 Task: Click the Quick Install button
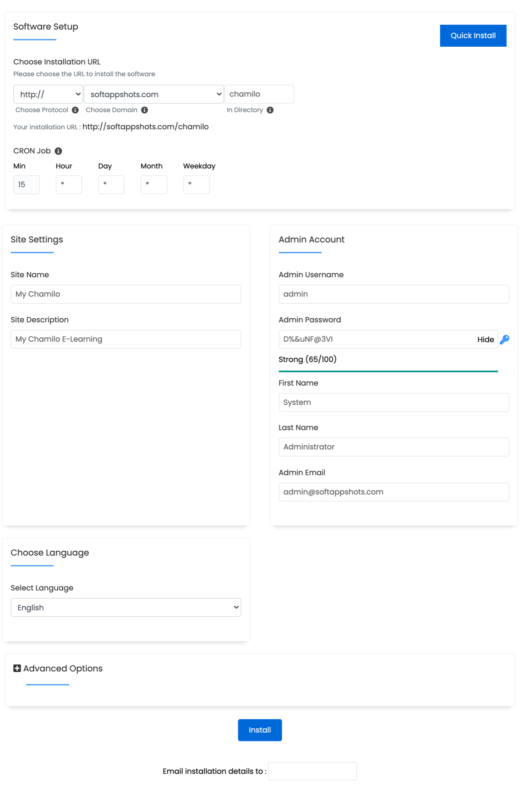point(473,36)
